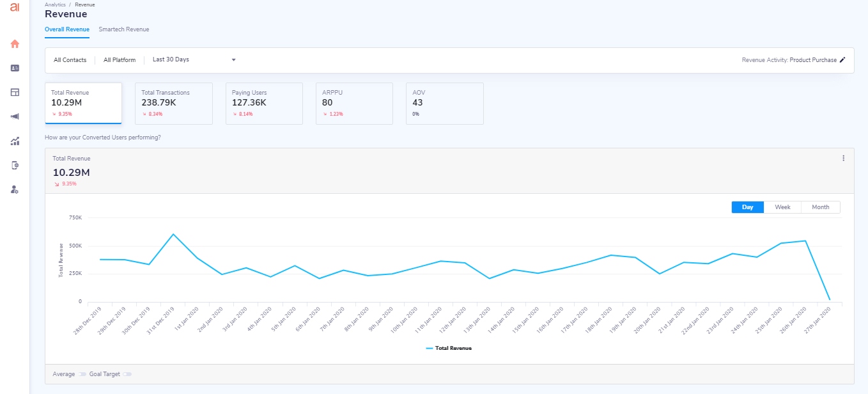The width and height of the screenshot is (868, 394).
Task: Open the All Contacts filter
Action: [x=70, y=59]
